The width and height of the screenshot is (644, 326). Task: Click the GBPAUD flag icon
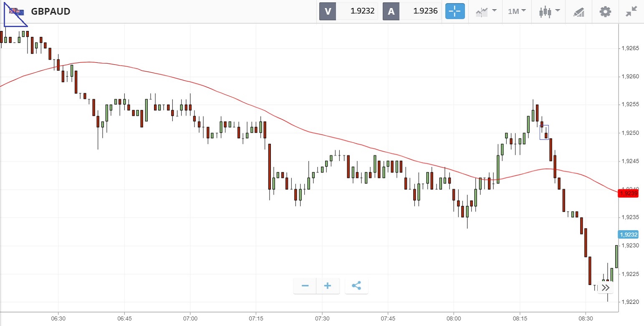pos(17,12)
